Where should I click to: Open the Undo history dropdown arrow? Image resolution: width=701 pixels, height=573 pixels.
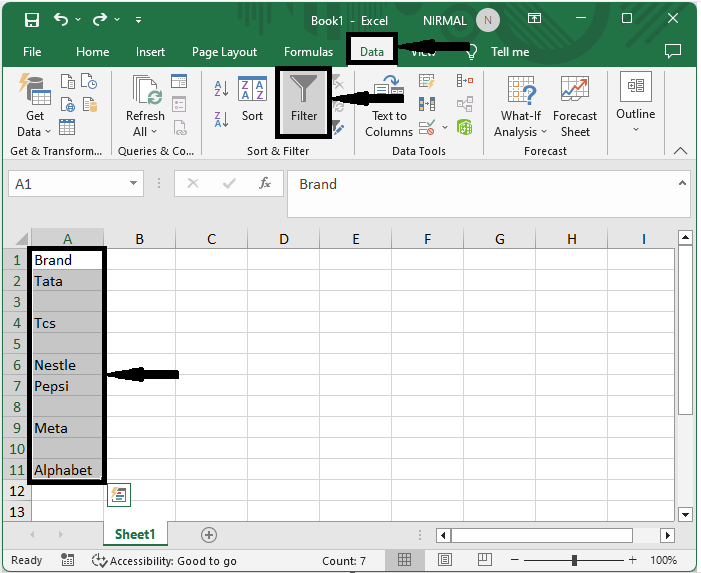(78, 20)
